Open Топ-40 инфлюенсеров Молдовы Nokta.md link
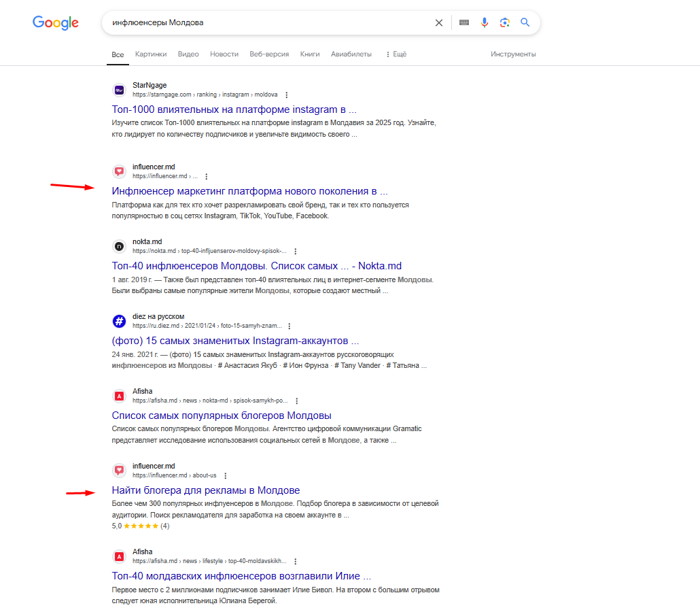Image resolution: width=700 pixels, height=610 pixels. click(257, 266)
